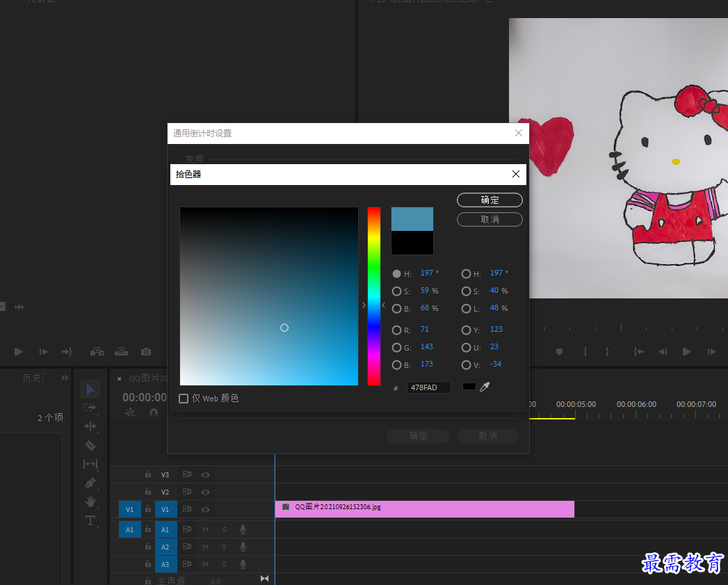Click the new color preview swatch

(x=412, y=219)
